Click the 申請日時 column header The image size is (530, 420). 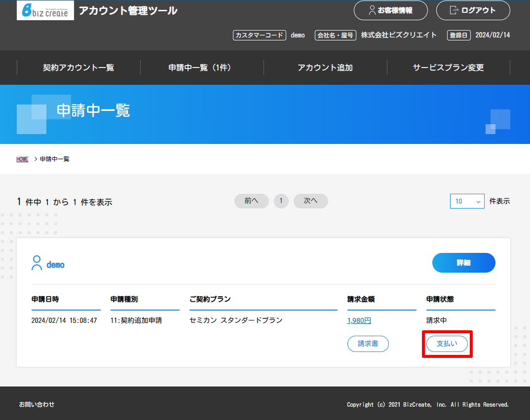point(45,299)
